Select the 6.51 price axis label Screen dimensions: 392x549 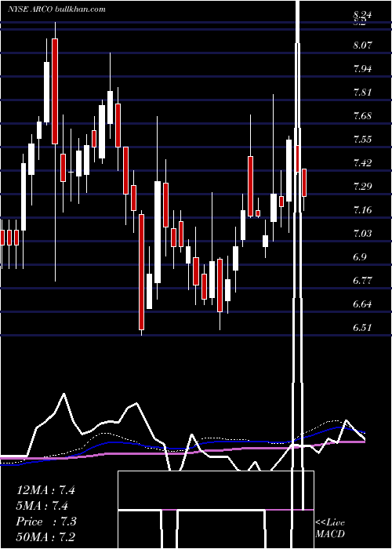362,328
